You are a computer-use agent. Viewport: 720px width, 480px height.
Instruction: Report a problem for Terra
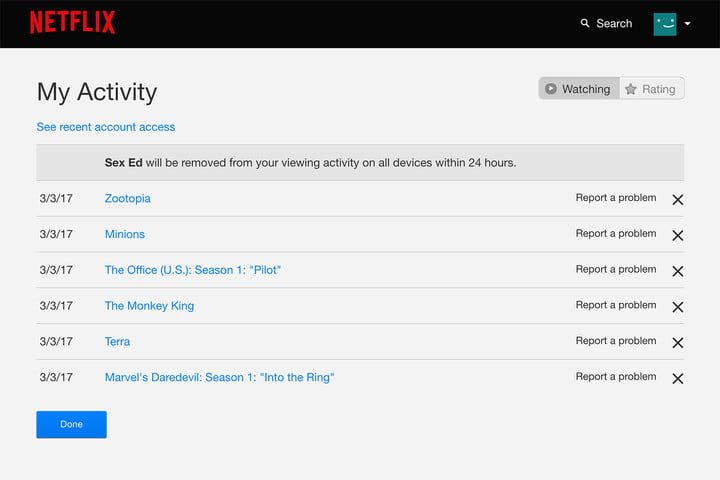[616, 341]
